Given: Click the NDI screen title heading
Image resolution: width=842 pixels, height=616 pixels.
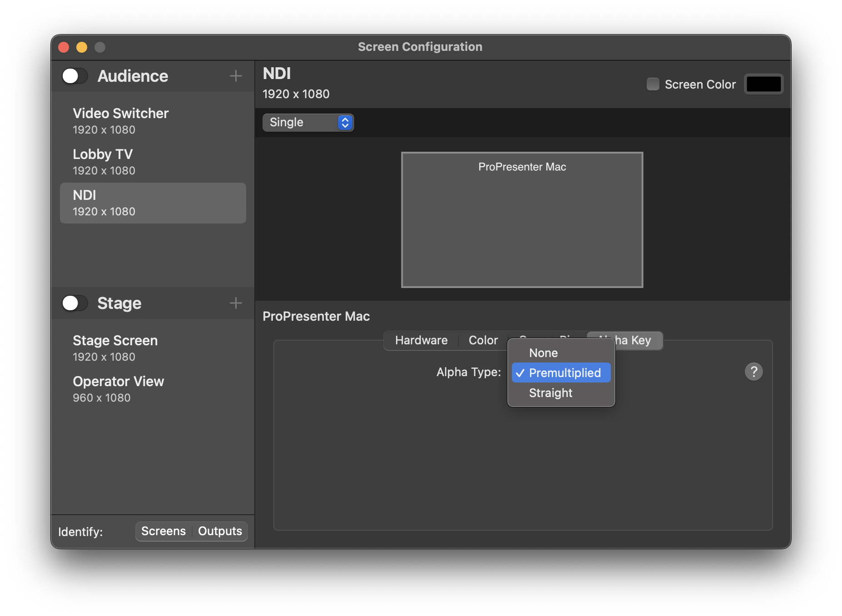Looking at the screenshot, I should point(277,74).
